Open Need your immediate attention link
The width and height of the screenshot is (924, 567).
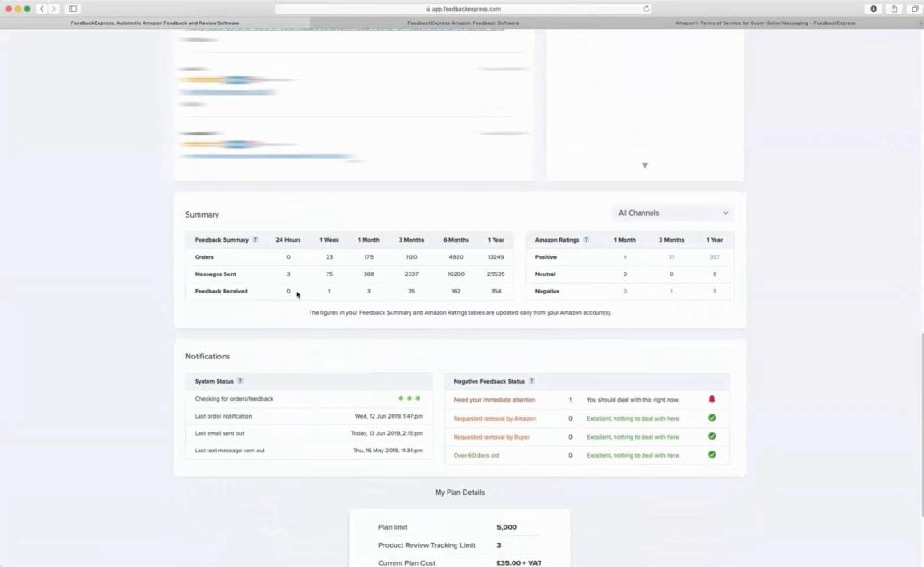click(494, 400)
